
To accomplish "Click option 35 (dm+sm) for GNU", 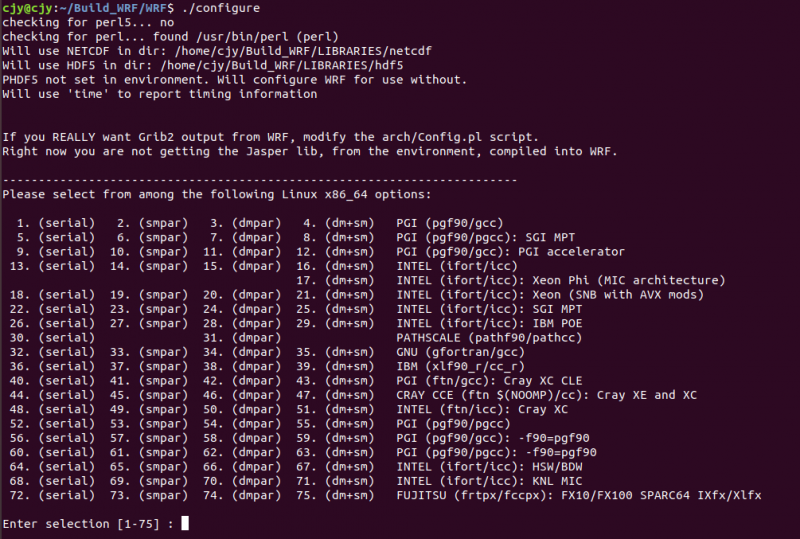I will click(x=345, y=352).
